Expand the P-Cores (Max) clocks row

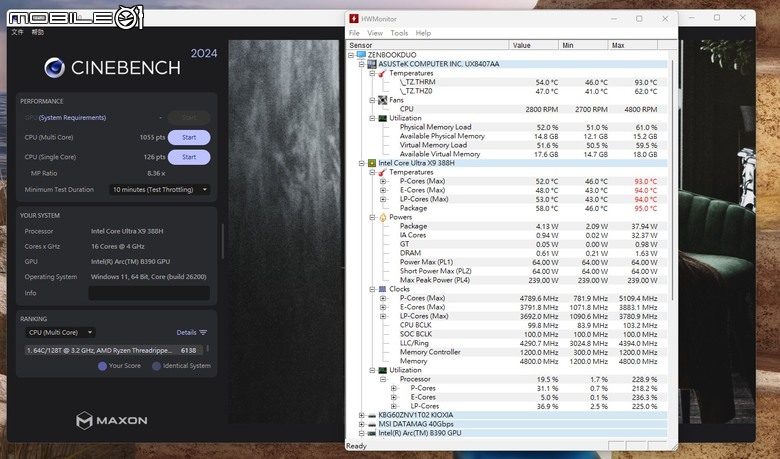(x=383, y=298)
